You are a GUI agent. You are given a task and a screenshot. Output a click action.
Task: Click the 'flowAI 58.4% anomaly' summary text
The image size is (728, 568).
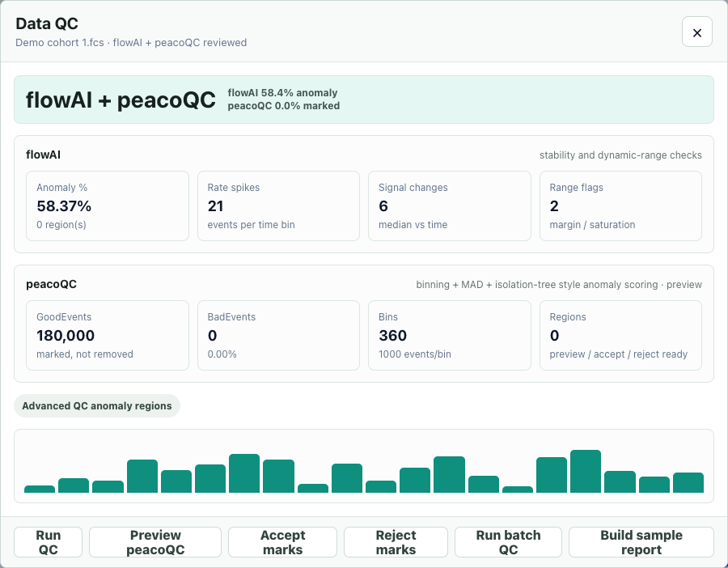pos(282,93)
